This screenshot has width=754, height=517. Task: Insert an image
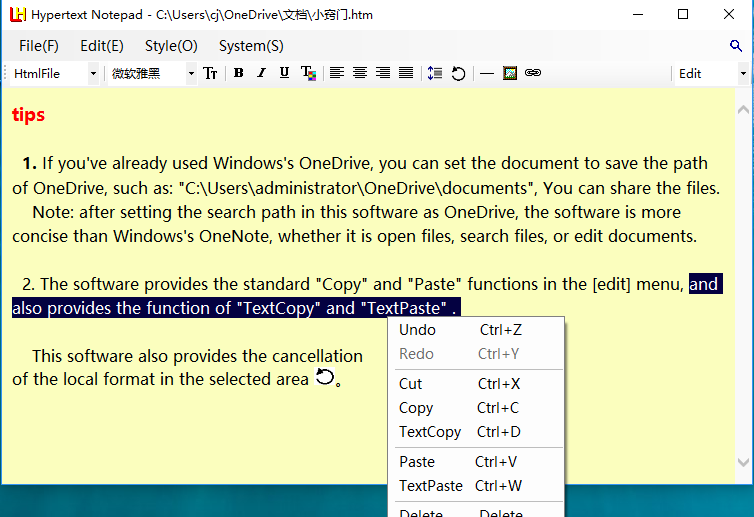click(510, 73)
